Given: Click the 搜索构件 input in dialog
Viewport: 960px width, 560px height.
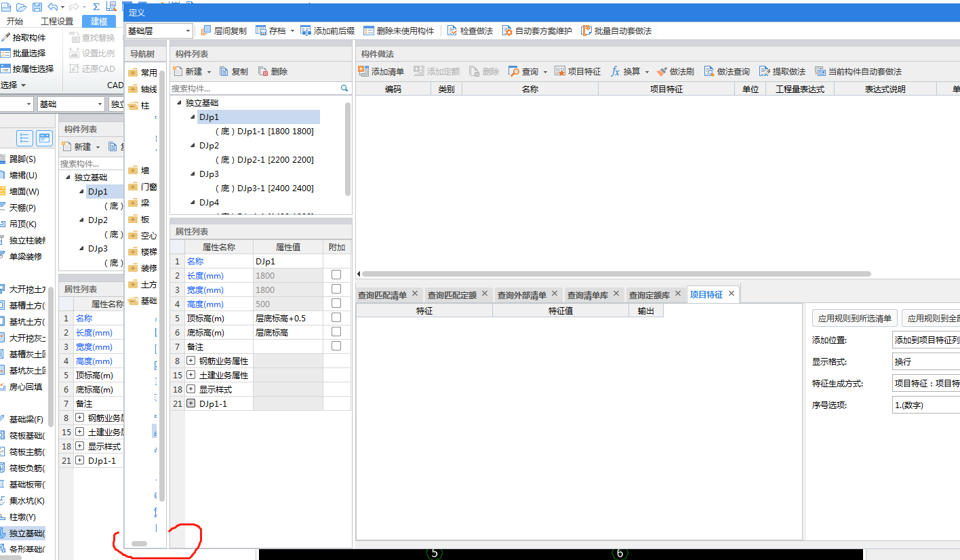Looking at the screenshot, I should [x=254, y=88].
